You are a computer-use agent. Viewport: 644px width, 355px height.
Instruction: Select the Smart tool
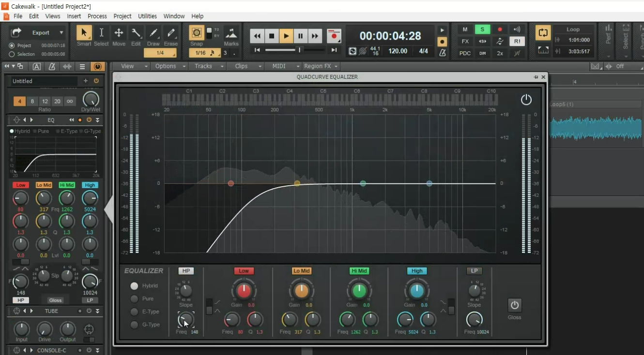click(84, 33)
